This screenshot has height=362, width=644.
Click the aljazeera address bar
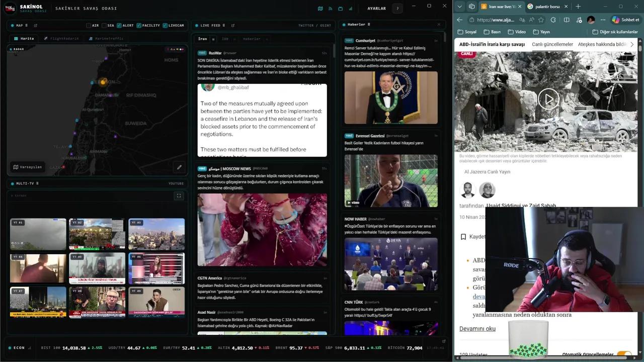(x=496, y=20)
